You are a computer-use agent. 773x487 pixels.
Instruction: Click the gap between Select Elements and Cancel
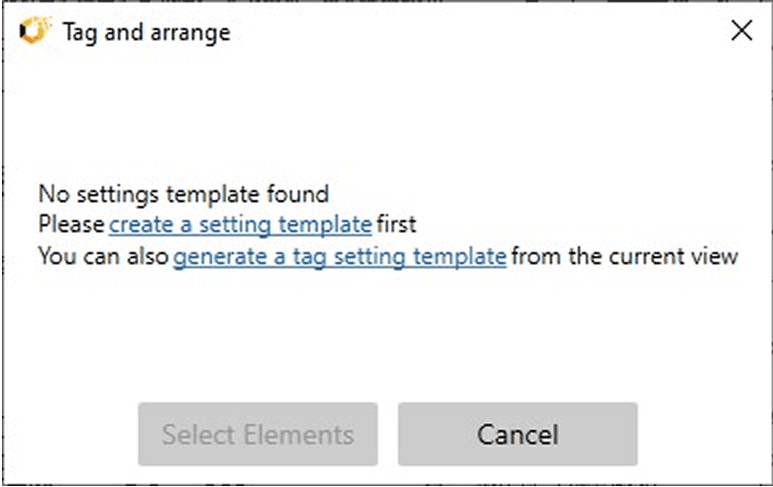point(388,435)
